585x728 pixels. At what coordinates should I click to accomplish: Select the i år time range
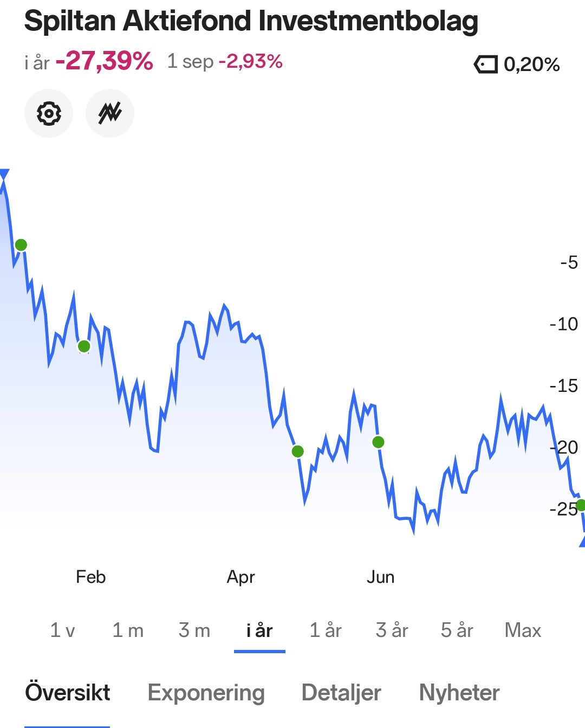pyautogui.click(x=259, y=630)
